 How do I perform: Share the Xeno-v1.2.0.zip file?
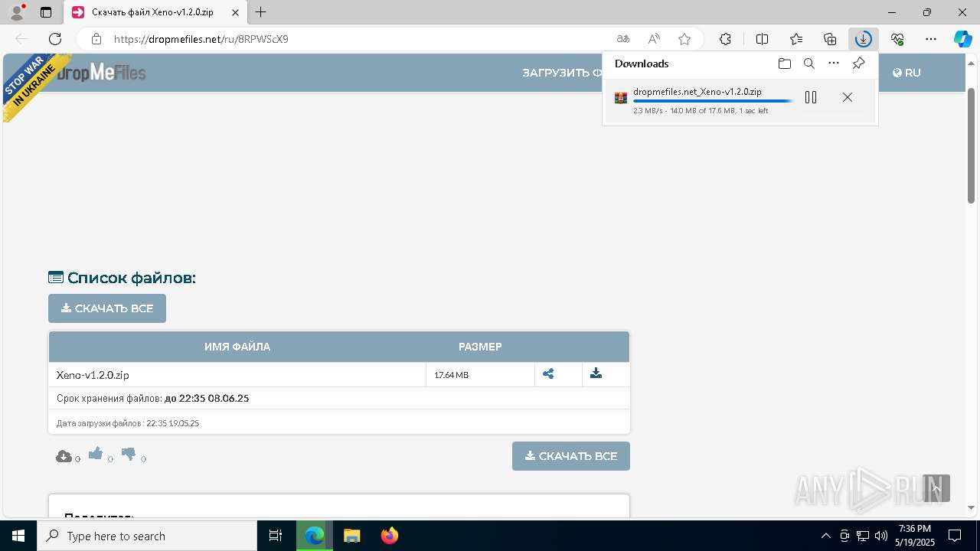coord(548,374)
